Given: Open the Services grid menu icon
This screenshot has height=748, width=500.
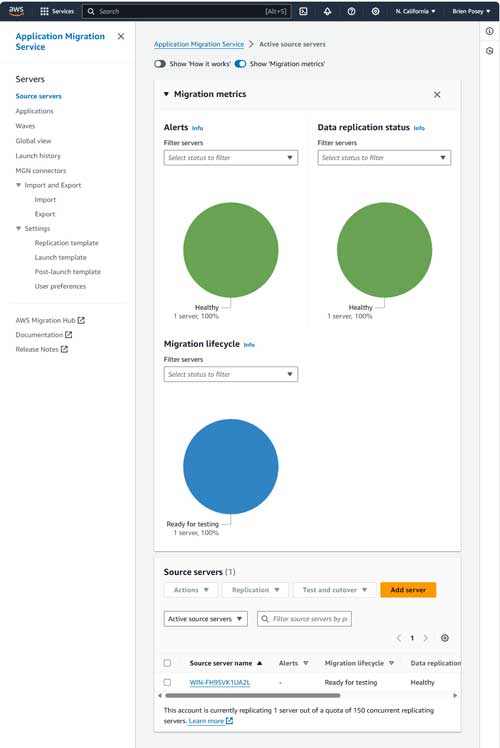Looking at the screenshot, I should [x=44, y=11].
